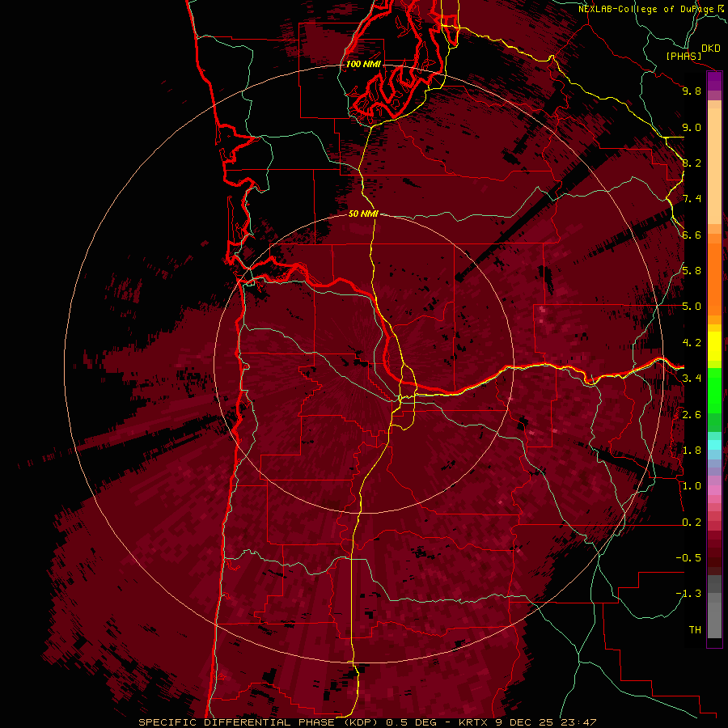This screenshot has height=728, width=728.
Task: Click the -0.5 scale value
Action: 688,558
